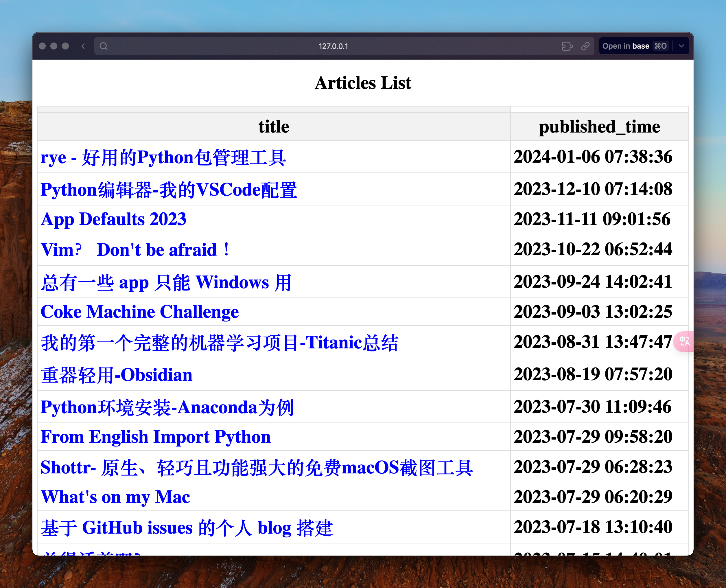Click the title column header
Viewport: 726px width, 588px height.
point(274,127)
